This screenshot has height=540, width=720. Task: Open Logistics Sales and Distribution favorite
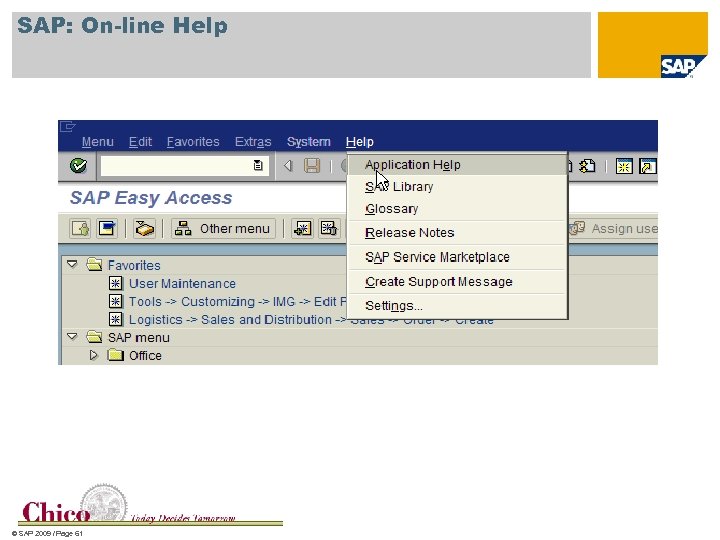311,320
